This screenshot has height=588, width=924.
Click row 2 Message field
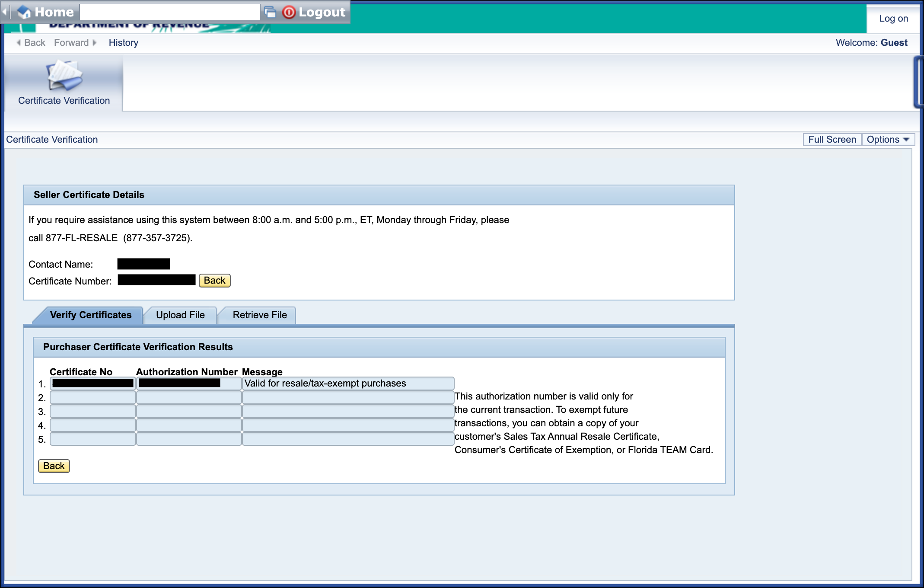click(x=348, y=397)
